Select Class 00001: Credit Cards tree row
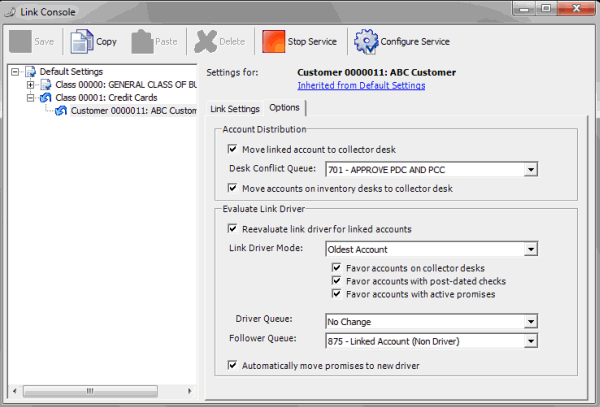600x407 pixels. pos(106,98)
